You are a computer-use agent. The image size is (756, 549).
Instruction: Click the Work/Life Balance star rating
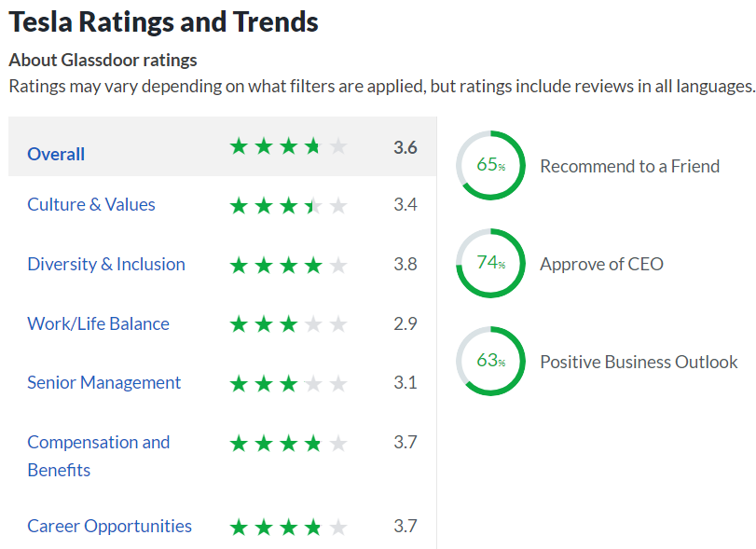(288, 324)
